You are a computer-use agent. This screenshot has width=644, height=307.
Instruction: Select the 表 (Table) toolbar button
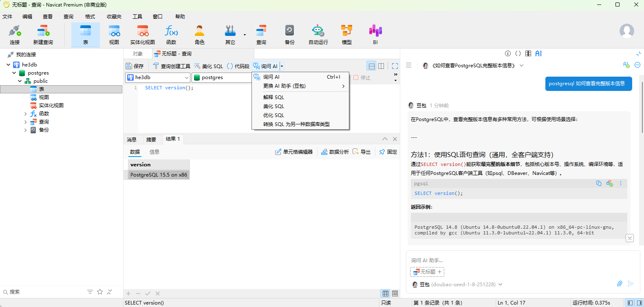point(86,35)
